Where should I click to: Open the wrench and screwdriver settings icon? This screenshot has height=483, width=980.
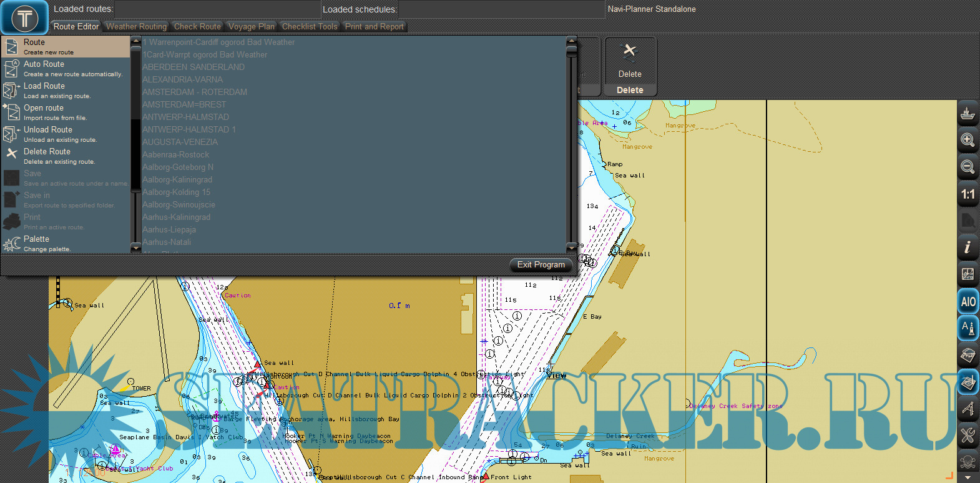click(x=968, y=436)
